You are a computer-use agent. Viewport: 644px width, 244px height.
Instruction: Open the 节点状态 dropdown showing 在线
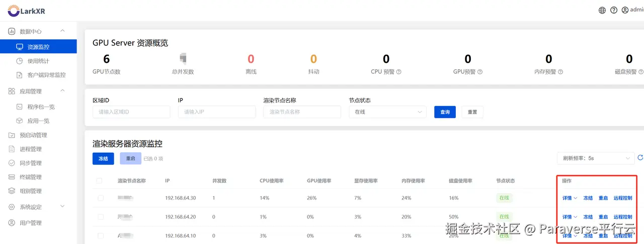[387, 112]
